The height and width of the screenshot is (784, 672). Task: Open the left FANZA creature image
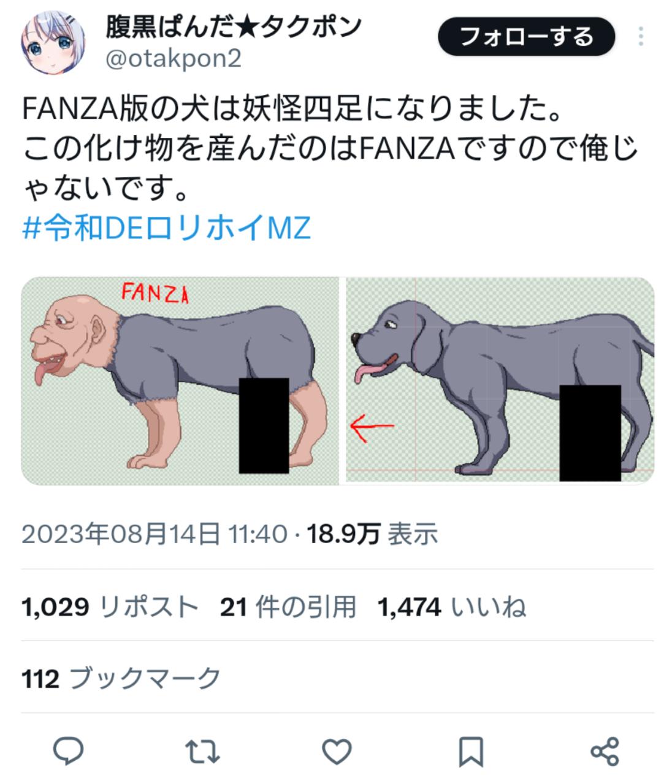180,381
